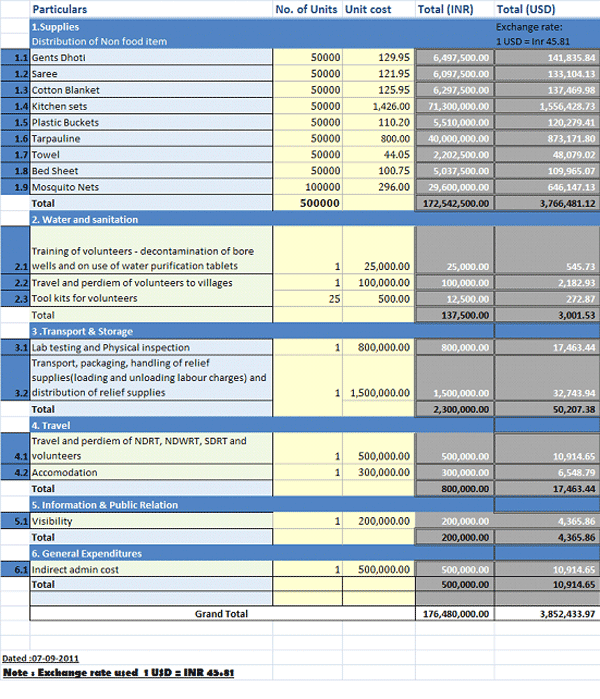
Task: Click the Distribution of Non food item cell
Action: tap(99, 41)
